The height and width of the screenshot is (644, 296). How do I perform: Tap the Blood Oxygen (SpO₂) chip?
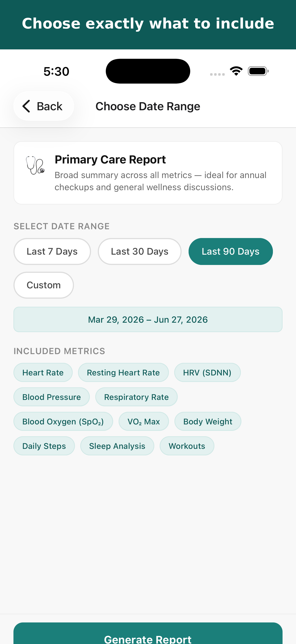63,421
